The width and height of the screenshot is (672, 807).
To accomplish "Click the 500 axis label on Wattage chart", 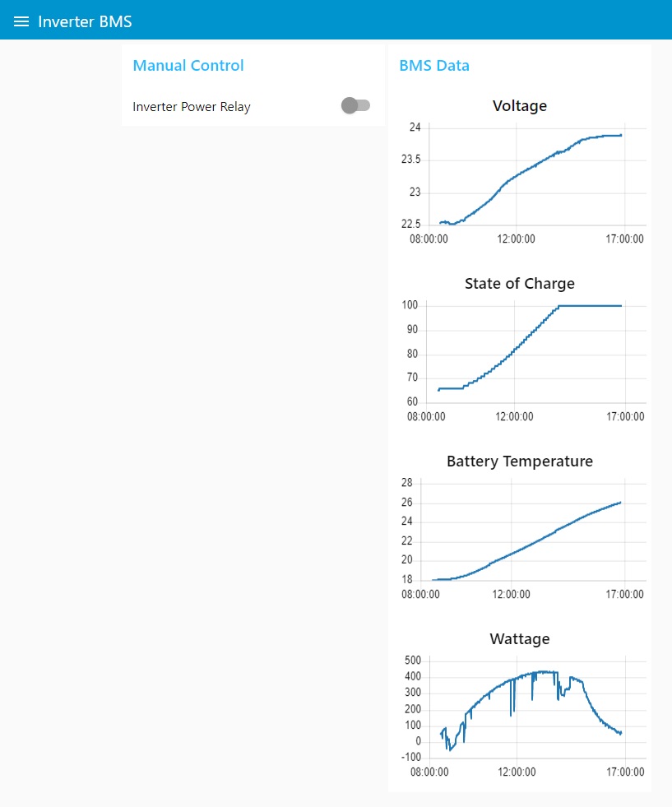I will click(x=413, y=661).
